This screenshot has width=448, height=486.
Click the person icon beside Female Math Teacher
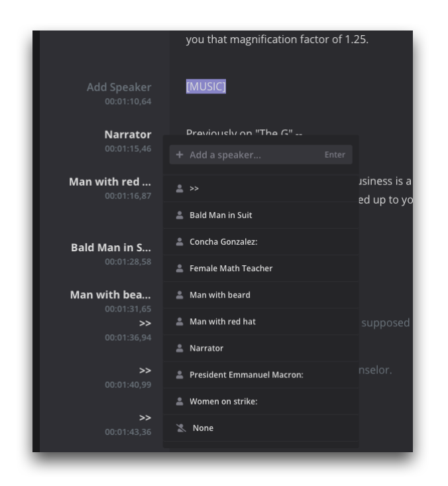(180, 269)
